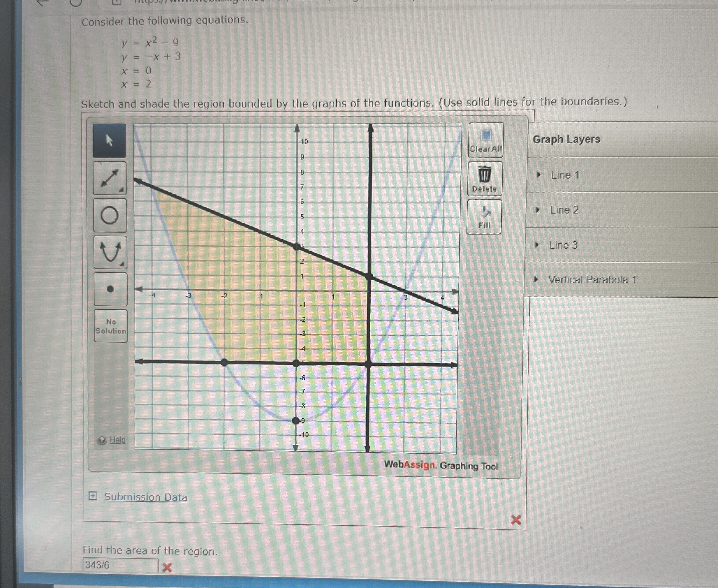Click the Delete trash button
Viewport: 718px width, 588px height.
pos(485,179)
